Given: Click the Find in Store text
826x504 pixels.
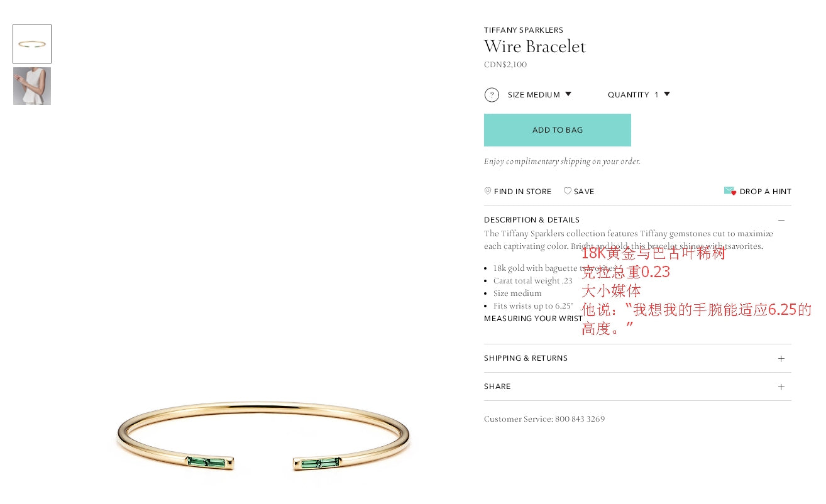Looking at the screenshot, I should pyautogui.click(x=523, y=192).
